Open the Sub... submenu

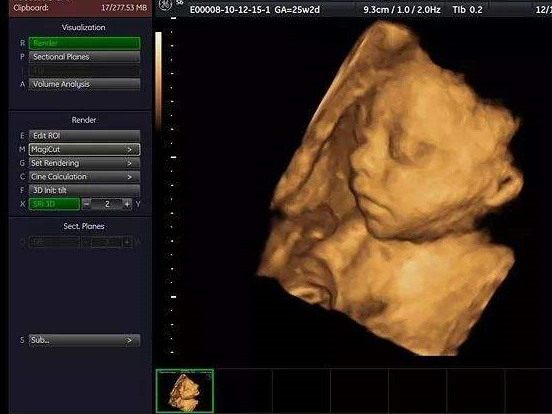coord(84,340)
